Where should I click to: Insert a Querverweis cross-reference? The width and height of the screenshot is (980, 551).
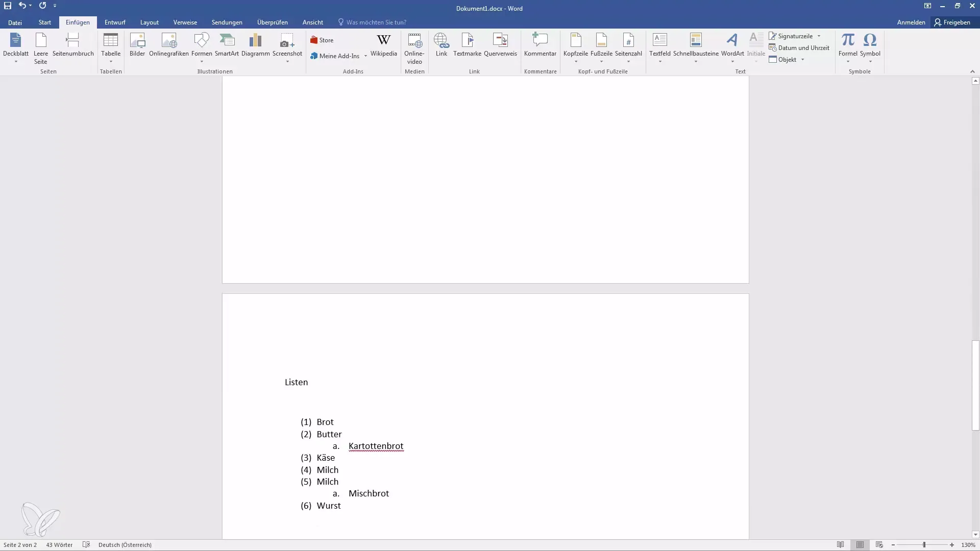[x=501, y=45]
